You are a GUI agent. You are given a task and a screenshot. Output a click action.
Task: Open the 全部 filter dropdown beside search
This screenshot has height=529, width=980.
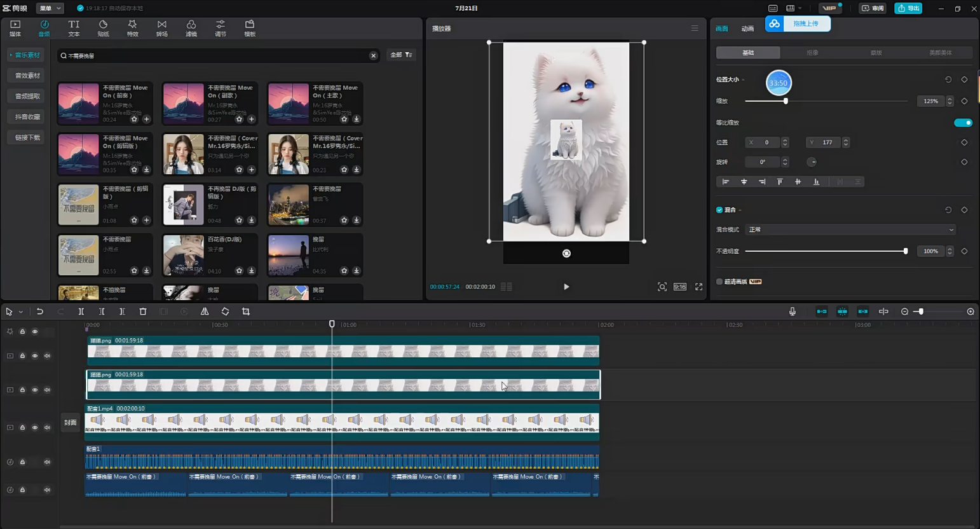point(401,55)
